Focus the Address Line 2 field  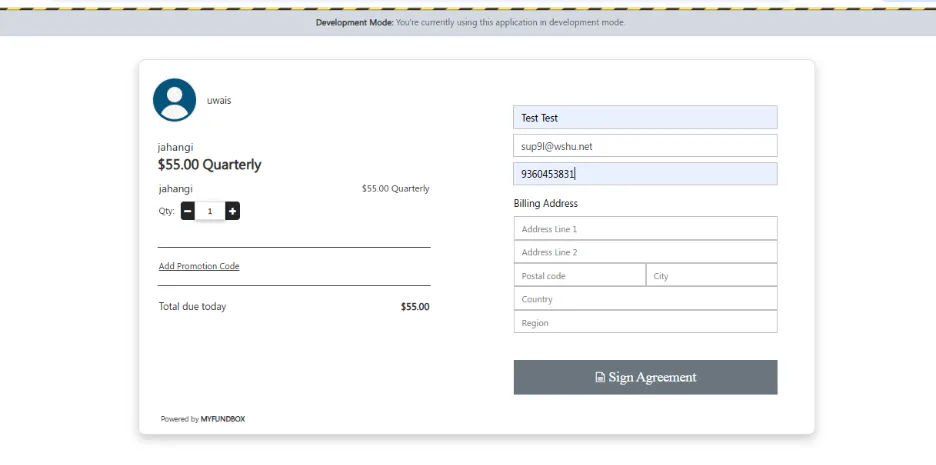(645, 252)
